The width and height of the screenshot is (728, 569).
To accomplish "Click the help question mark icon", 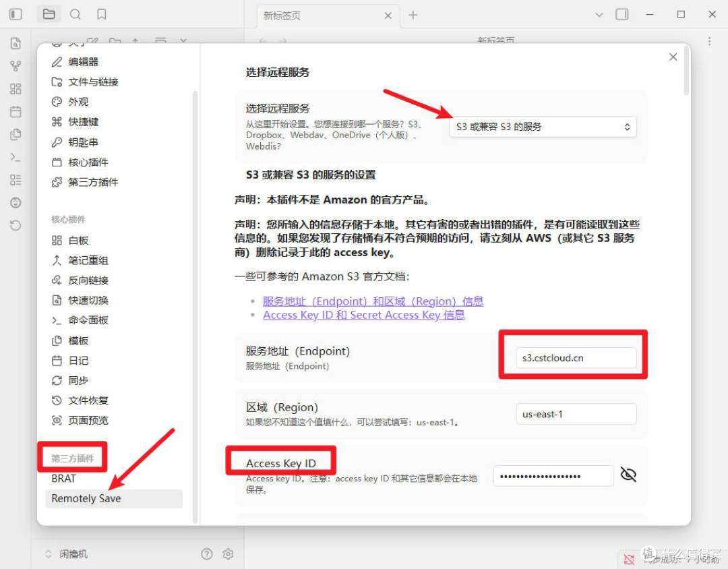I will click(x=207, y=553).
